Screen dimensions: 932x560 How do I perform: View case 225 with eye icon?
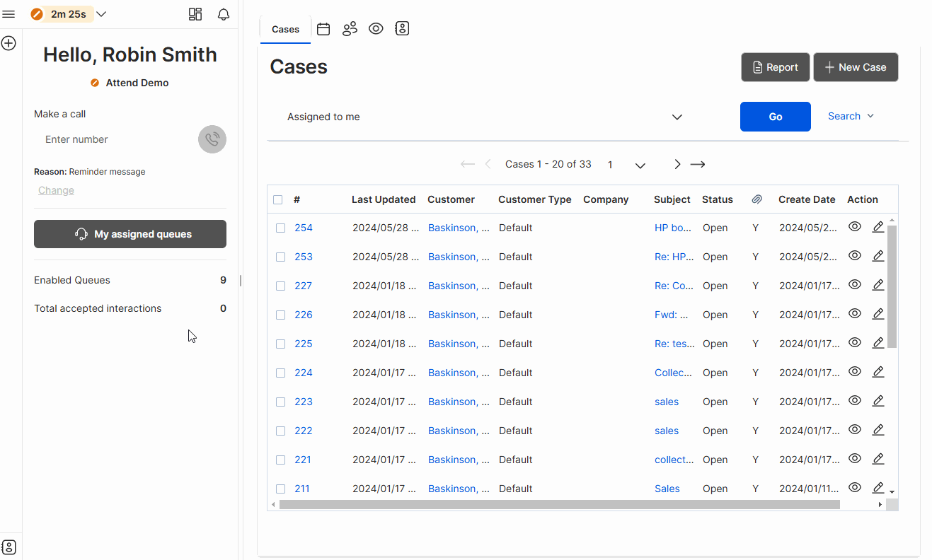pyautogui.click(x=855, y=342)
